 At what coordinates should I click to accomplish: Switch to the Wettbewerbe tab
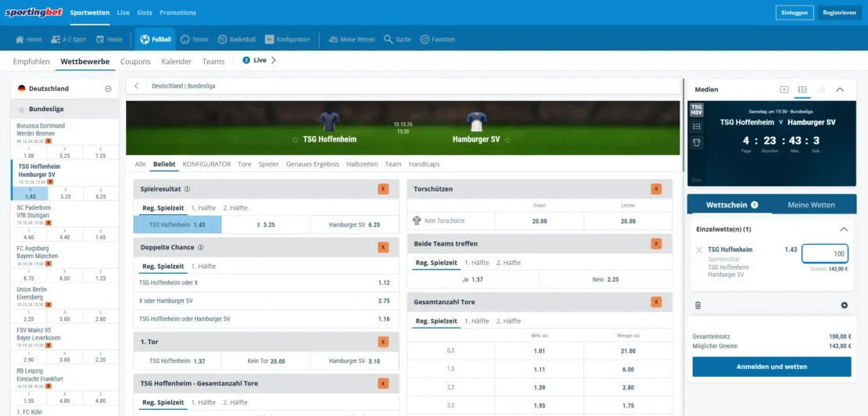pos(85,62)
